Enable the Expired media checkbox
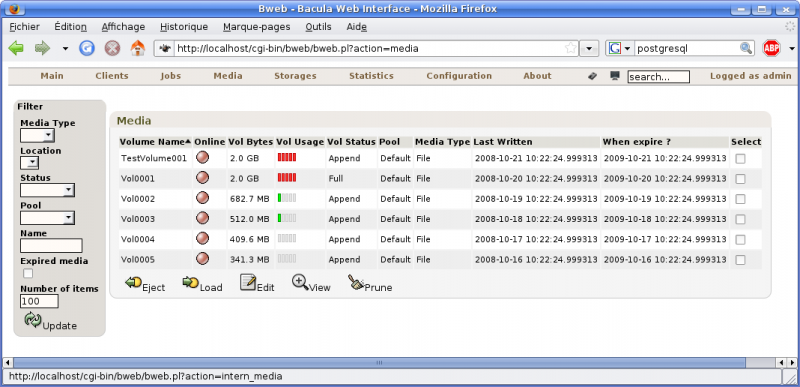Image resolution: width=800 pixels, height=387 pixels. click(28, 274)
